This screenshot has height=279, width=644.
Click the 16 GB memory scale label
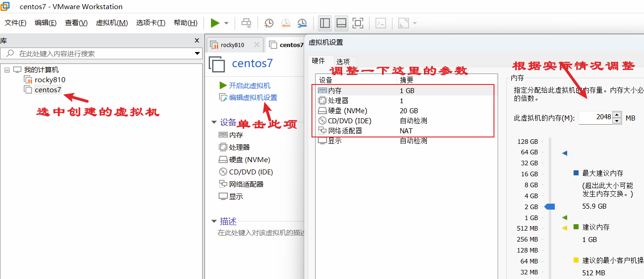(529, 174)
